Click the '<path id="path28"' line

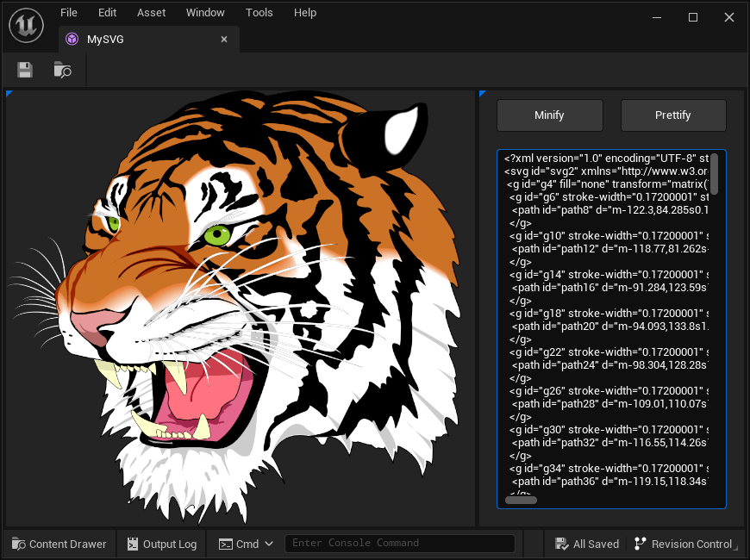609,403
